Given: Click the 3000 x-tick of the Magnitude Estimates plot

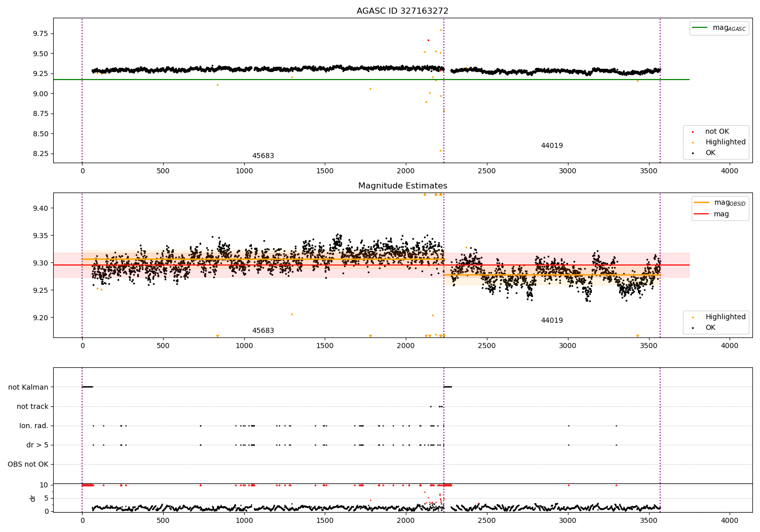Looking at the screenshot, I should pyautogui.click(x=567, y=346).
